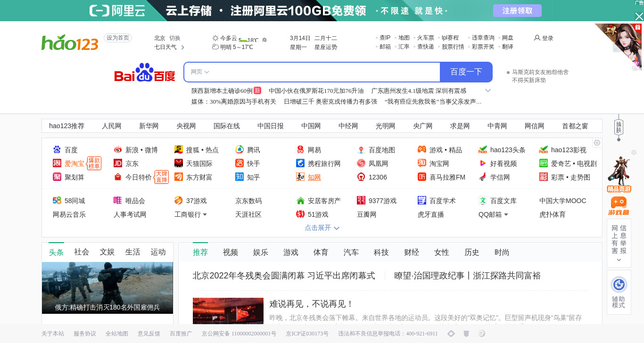Open the QQ邮箱 dropdown arrow

[506, 214]
